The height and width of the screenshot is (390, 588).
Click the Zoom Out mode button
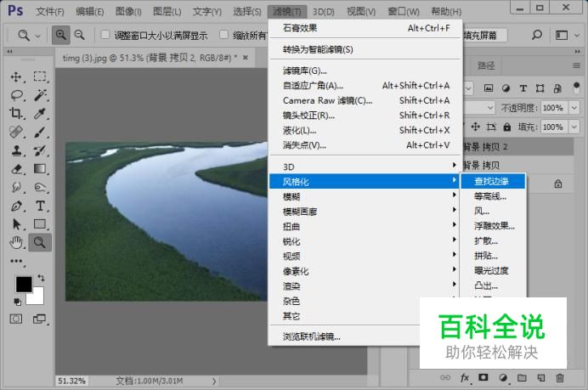[x=80, y=35]
